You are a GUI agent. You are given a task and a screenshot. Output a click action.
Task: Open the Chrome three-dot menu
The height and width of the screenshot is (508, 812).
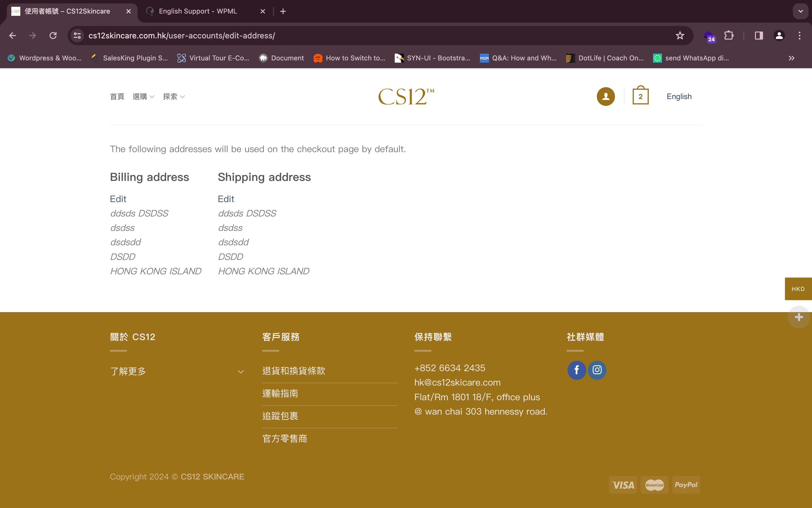(x=800, y=36)
